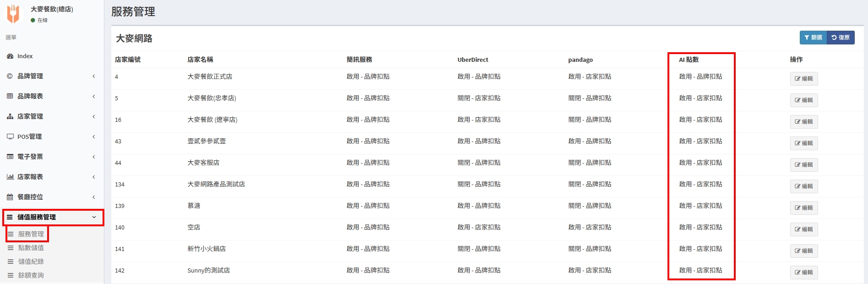This screenshot has width=868, height=284.
Task: Collapse the 儲值服務管理 chevron
Action: point(94,217)
